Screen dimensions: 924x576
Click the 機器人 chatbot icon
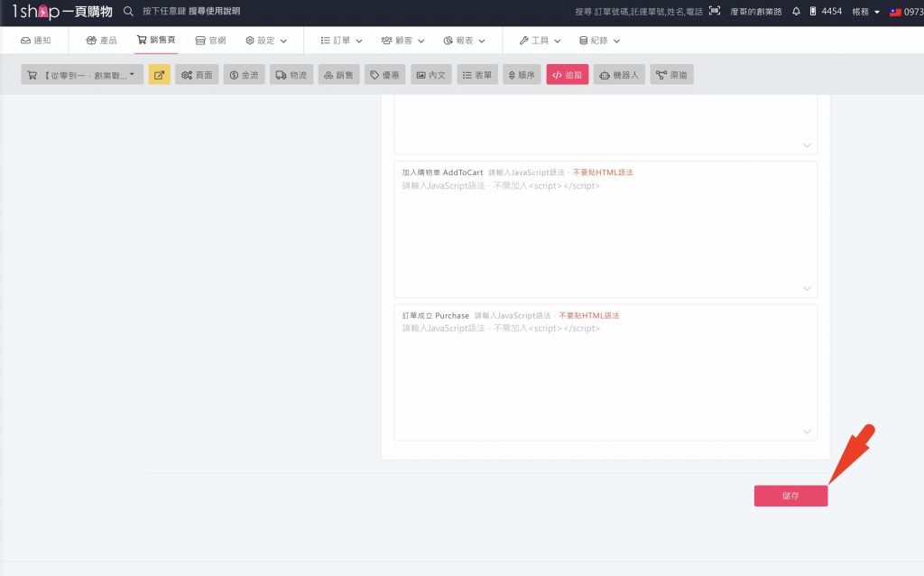pyautogui.click(x=617, y=74)
